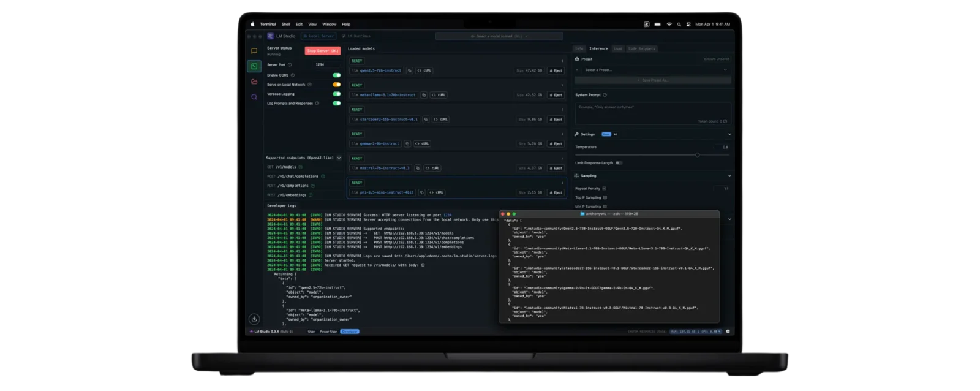980x391 pixels.
Task: Open Control Center in the menu bar
Action: [688, 25]
